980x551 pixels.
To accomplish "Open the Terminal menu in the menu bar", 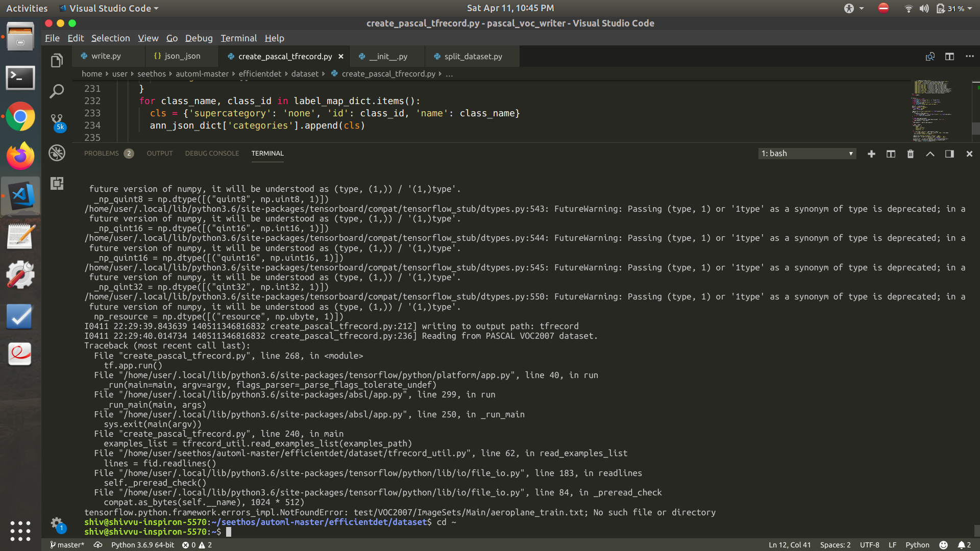I will [238, 38].
